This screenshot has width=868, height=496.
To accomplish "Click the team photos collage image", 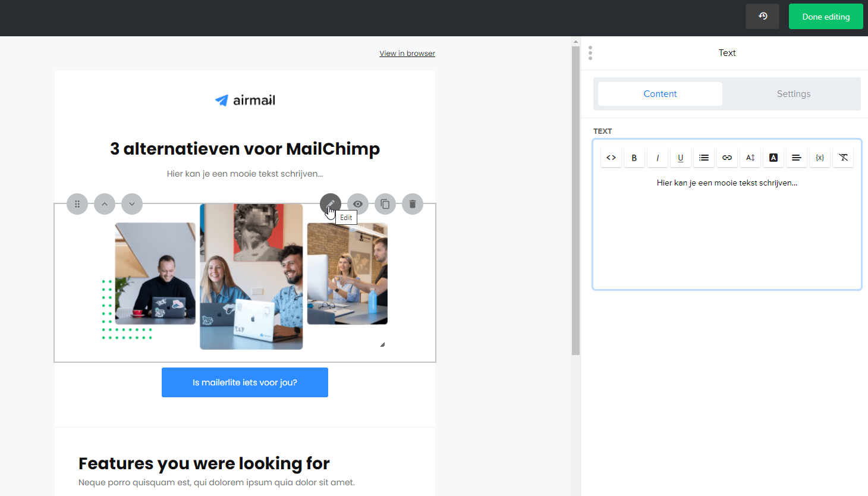I will (245, 277).
